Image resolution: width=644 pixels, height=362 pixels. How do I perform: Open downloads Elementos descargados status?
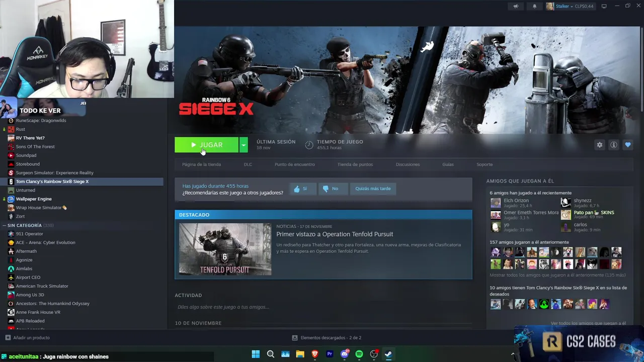point(327,338)
